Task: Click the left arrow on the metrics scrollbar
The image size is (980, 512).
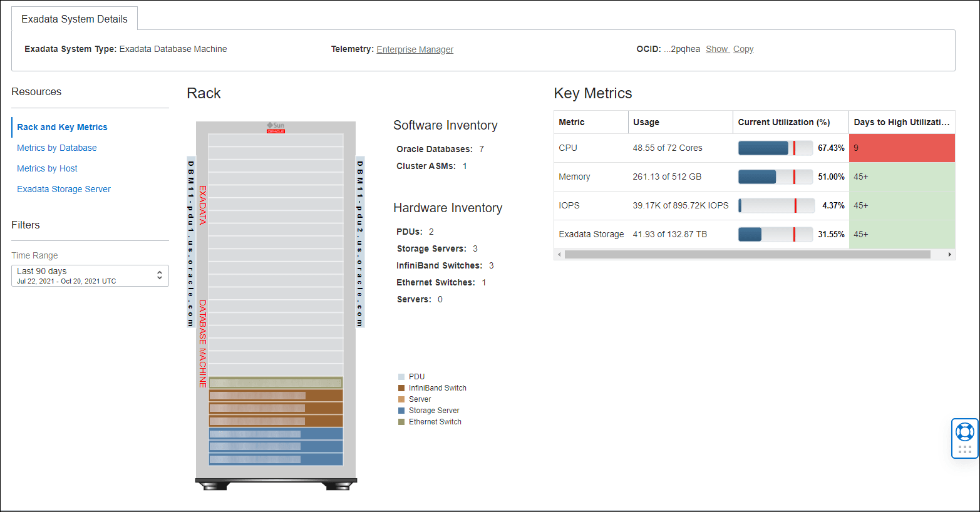Action: click(x=558, y=254)
